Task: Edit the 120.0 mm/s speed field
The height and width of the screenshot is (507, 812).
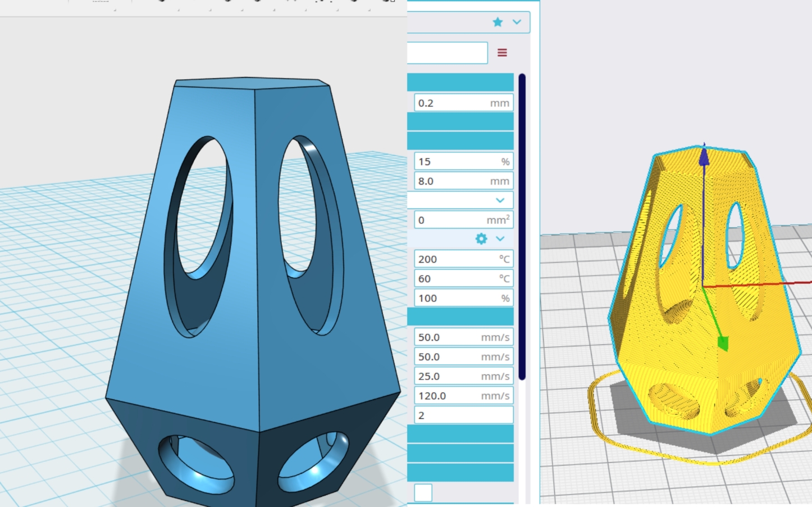Action: click(x=464, y=396)
